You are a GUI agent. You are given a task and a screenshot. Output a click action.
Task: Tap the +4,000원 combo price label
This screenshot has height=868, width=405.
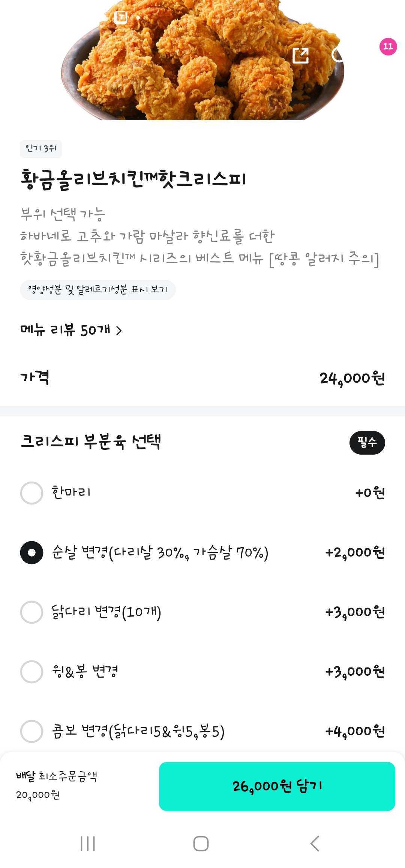[355, 731]
